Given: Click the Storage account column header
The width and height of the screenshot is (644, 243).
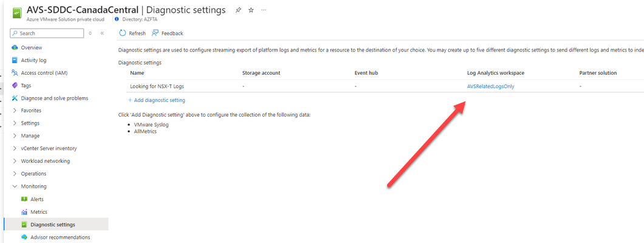Looking at the screenshot, I should tap(261, 73).
